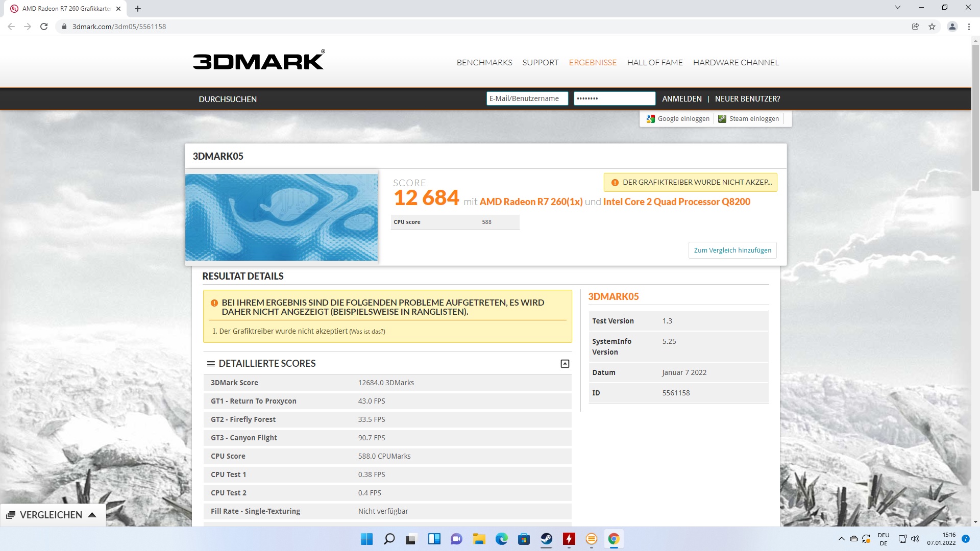Click the browser reload icon

pos(44,27)
